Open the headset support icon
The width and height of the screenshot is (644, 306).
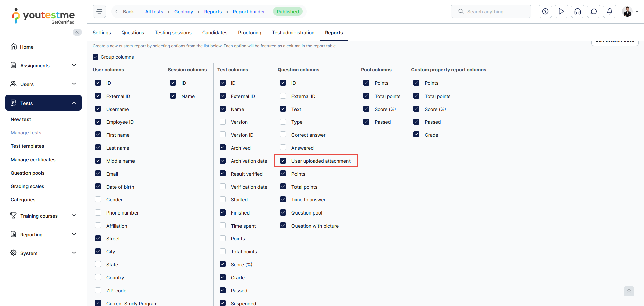click(x=577, y=11)
